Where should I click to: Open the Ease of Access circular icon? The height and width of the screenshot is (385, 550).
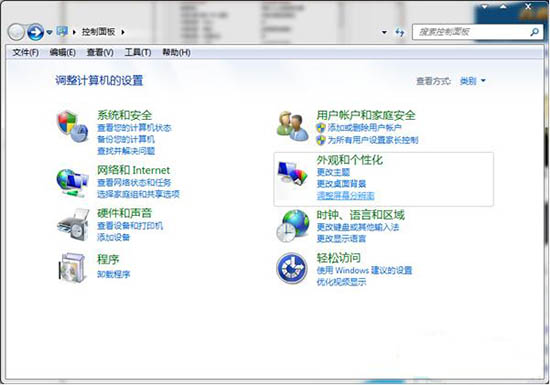click(292, 268)
